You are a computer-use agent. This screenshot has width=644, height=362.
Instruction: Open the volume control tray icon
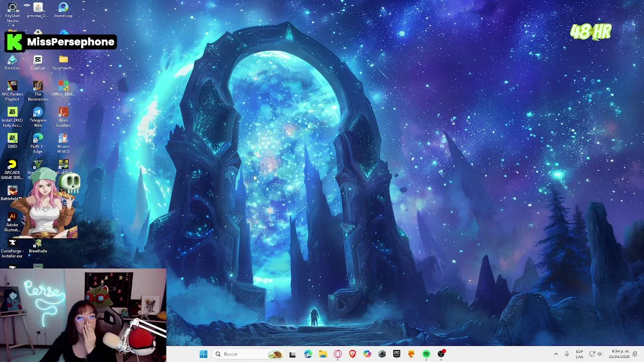coord(600,354)
